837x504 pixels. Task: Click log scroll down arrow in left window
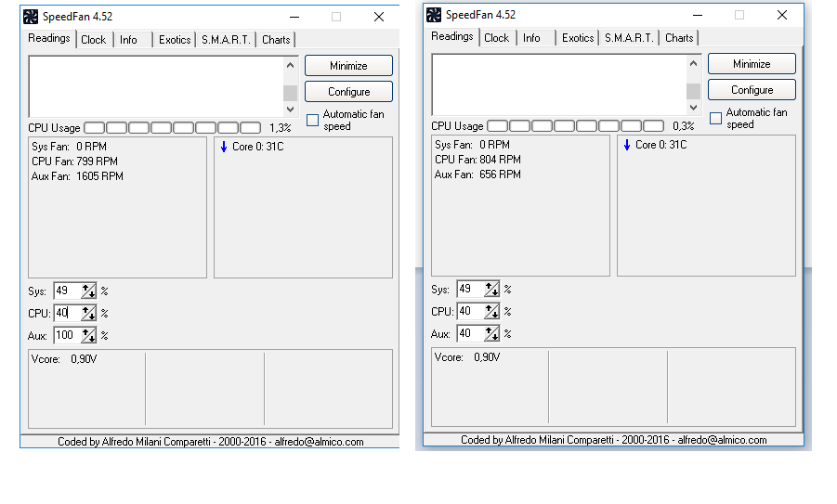point(290,110)
